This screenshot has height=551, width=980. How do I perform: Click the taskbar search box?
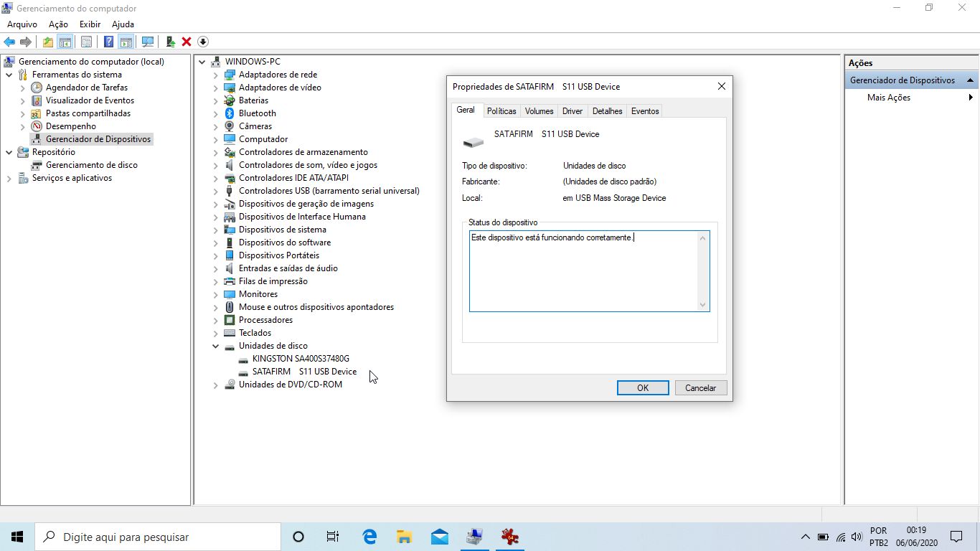click(158, 537)
